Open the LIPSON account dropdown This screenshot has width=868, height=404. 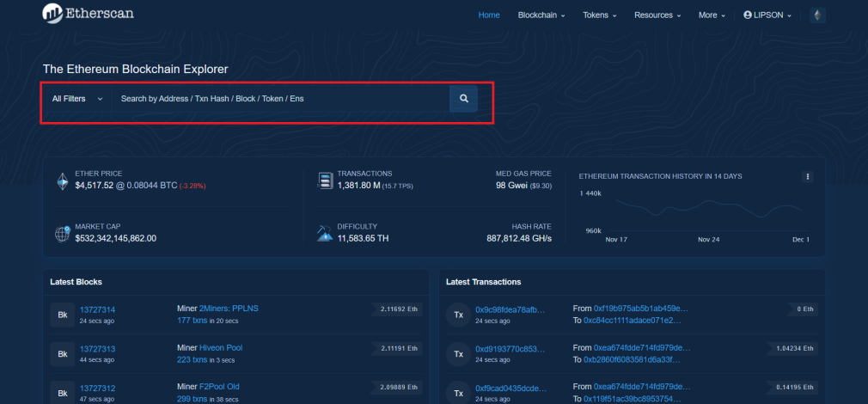point(767,15)
